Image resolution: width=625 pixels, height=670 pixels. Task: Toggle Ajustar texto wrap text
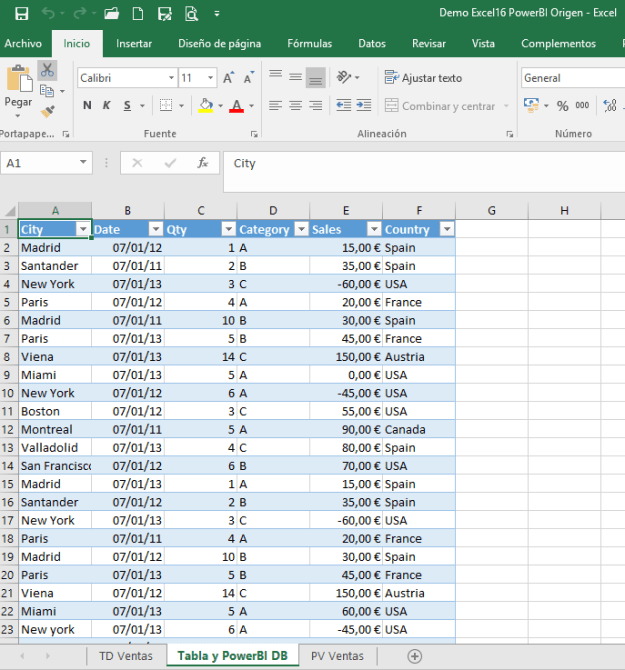[423, 78]
